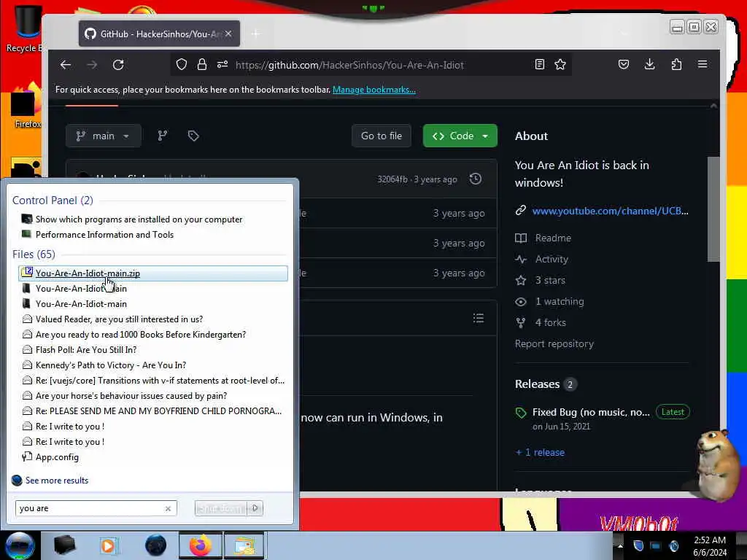
Task: Show hidden system tray icons
Action: [x=620, y=546]
